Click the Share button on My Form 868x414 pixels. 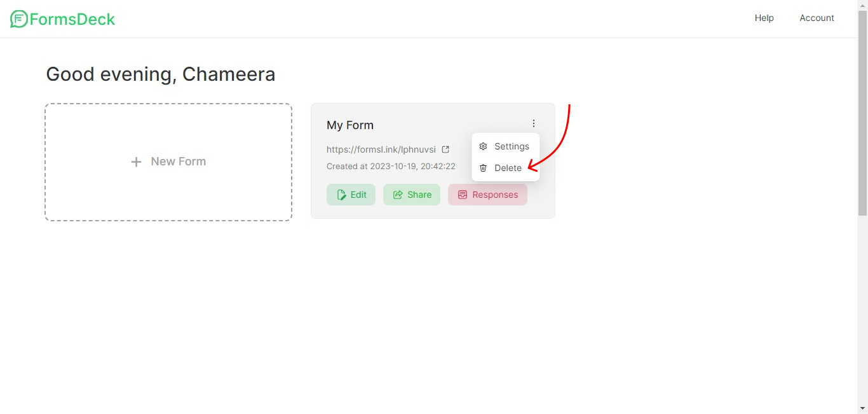pos(411,194)
